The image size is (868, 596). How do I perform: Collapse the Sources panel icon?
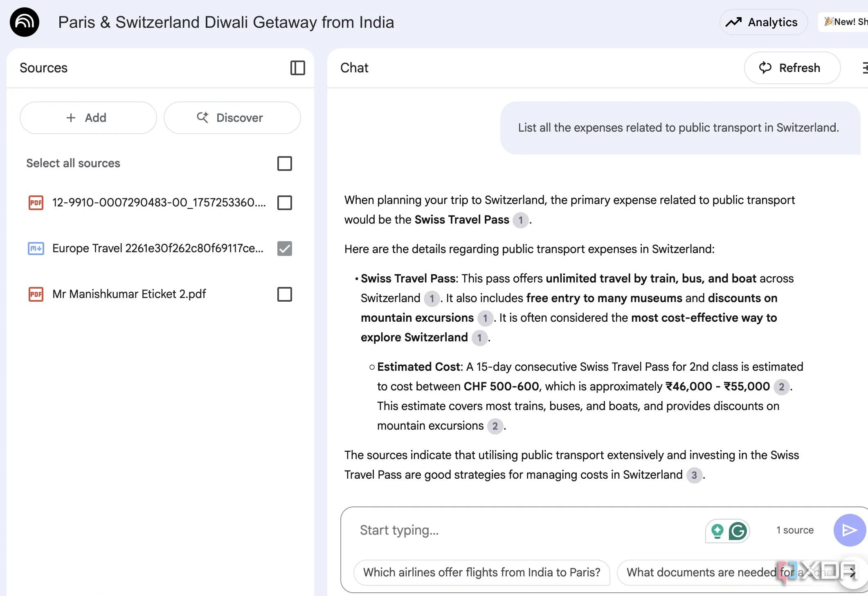point(297,68)
